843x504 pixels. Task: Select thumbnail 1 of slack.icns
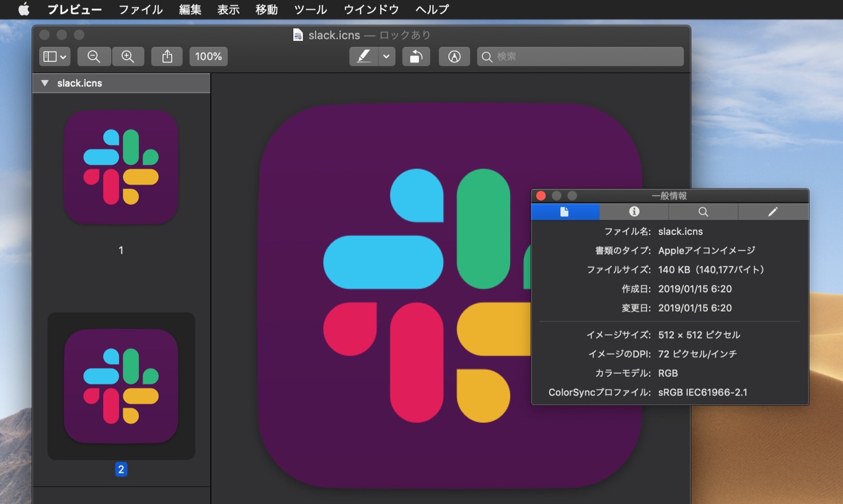(x=121, y=167)
